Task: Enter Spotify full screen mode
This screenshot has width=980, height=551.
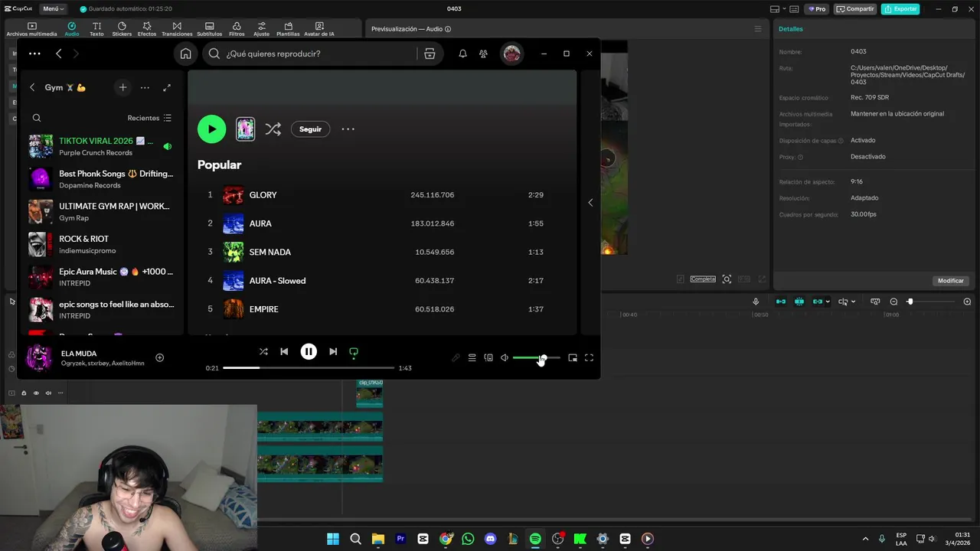Action: point(589,357)
